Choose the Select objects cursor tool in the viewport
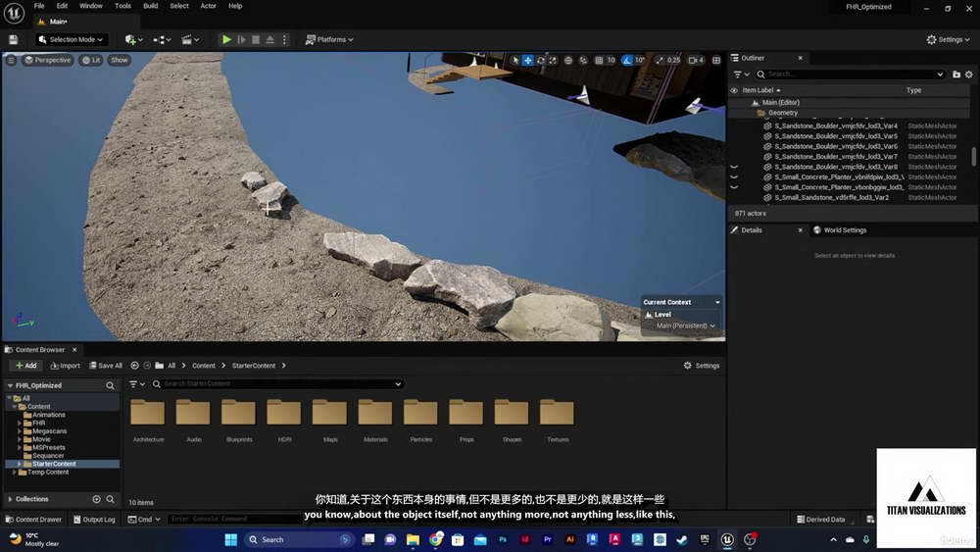Image resolution: width=980 pixels, height=552 pixels. pyautogui.click(x=515, y=60)
